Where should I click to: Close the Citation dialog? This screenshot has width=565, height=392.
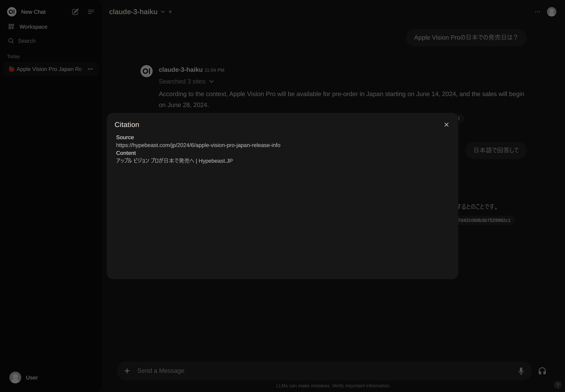pos(446,125)
